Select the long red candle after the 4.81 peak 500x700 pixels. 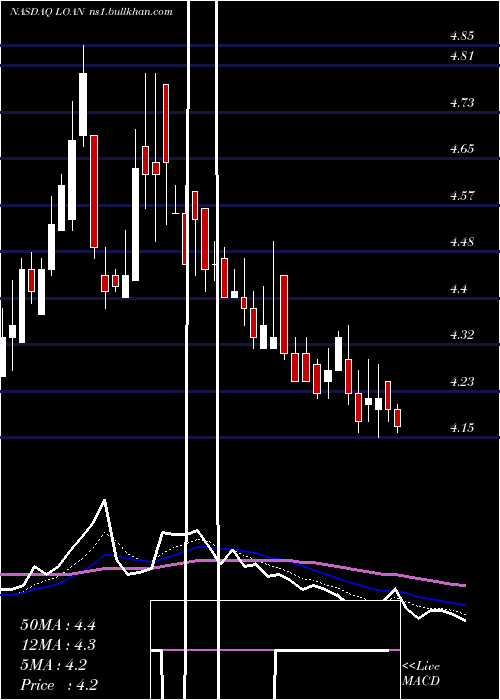click(94, 192)
